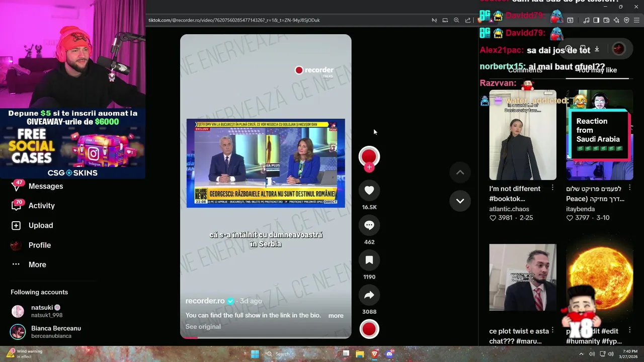The height and width of the screenshot is (362, 644).
Task: Click the atlantic.chaos author name
Action: (x=509, y=209)
